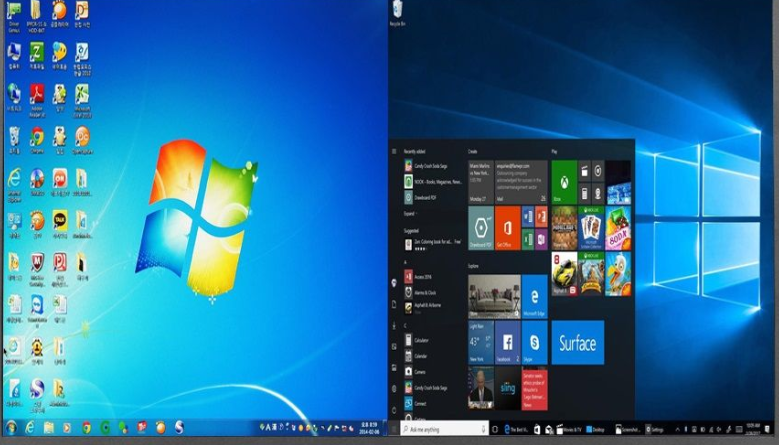Switch to Screenshot taskbar item
This screenshot has height=445, width=779.
627,429
